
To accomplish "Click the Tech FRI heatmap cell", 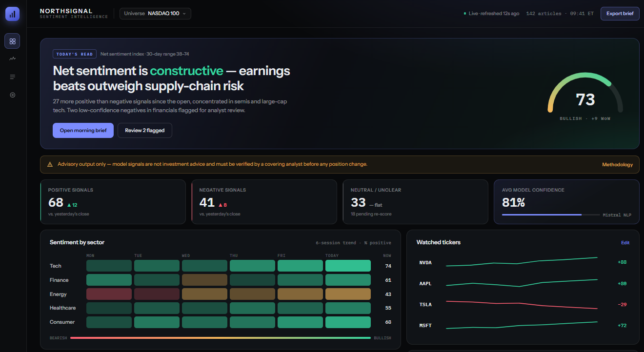I will (300, 266).
